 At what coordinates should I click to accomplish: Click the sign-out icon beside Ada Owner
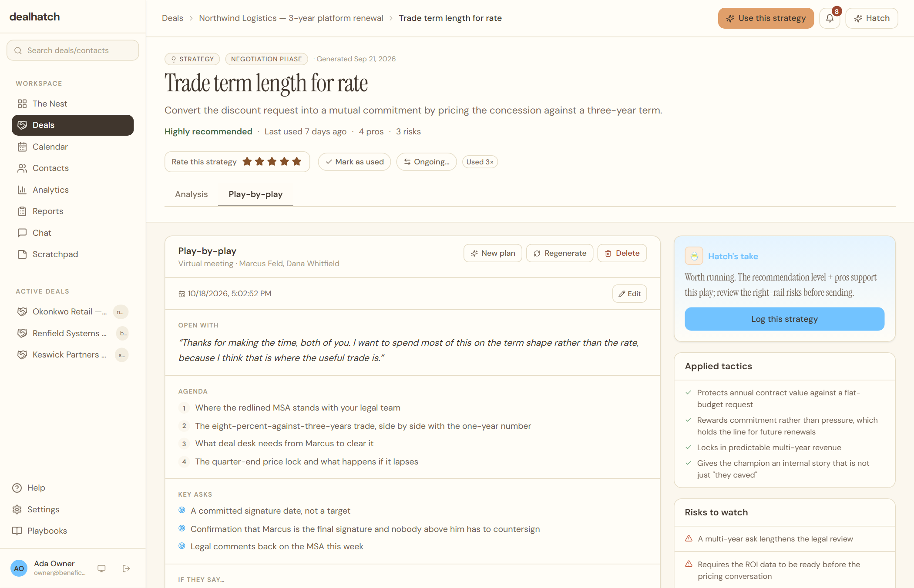click(x=126, y=568)
